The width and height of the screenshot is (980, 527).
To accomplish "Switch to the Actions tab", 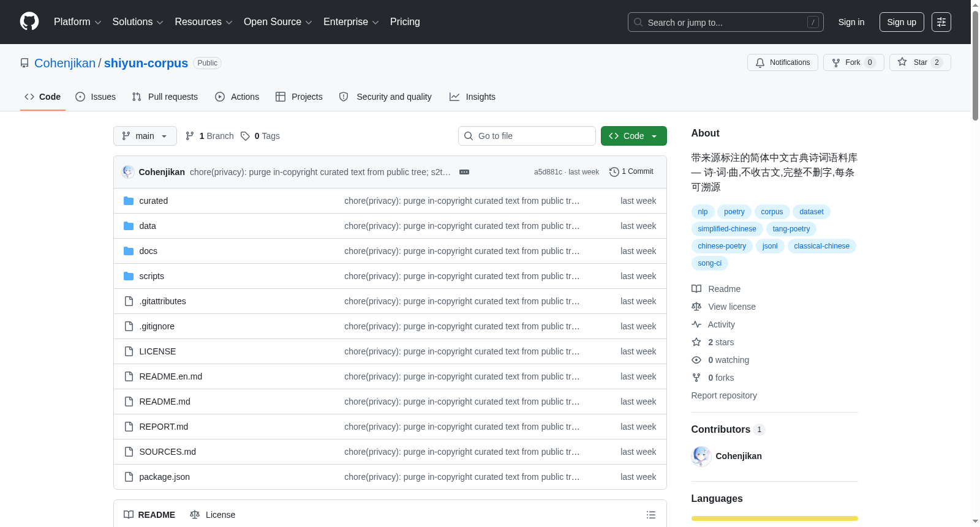I will click(x=237, y=97).
